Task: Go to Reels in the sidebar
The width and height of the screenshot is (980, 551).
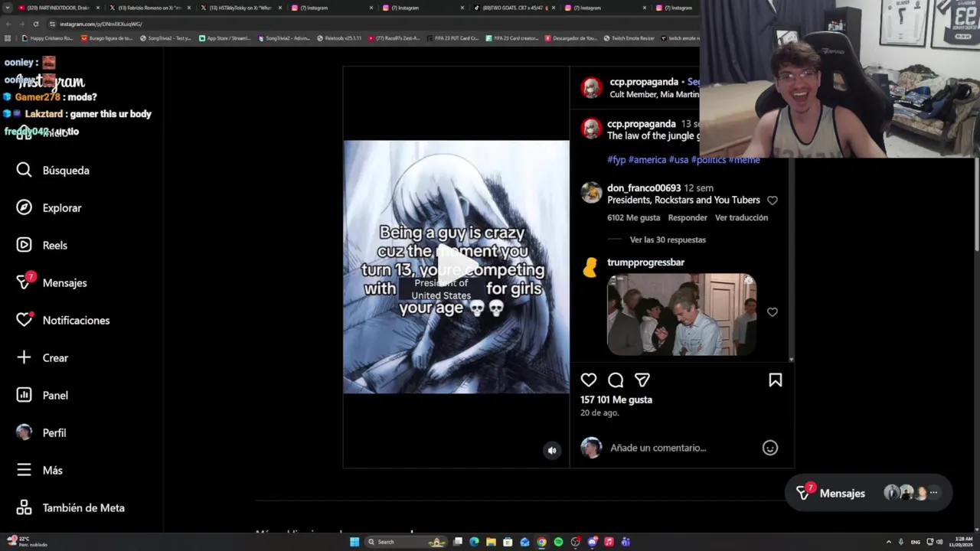Action: tap(42, 246)
